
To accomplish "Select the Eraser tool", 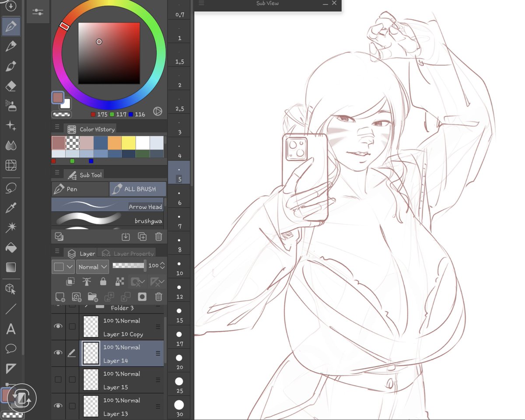I will point(10,86).
